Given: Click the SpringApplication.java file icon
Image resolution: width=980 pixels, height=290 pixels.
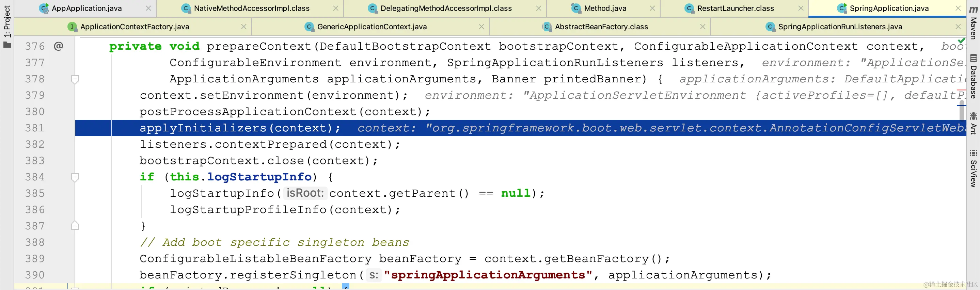Looking at the screenshot, I should point(842,9).
